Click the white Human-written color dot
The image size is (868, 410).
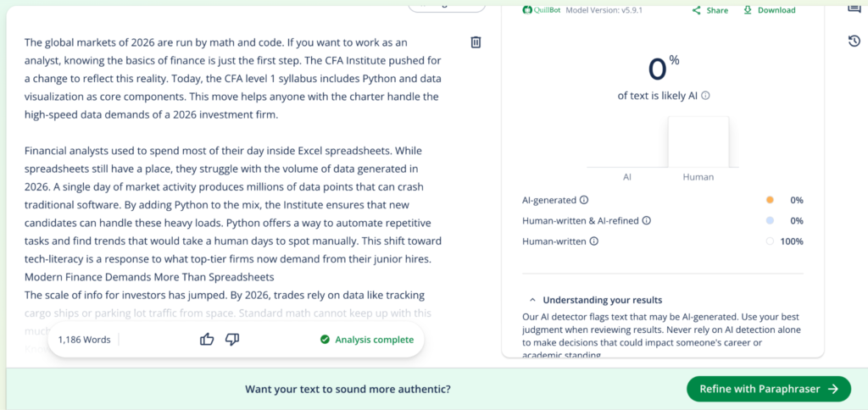(770, 241)
